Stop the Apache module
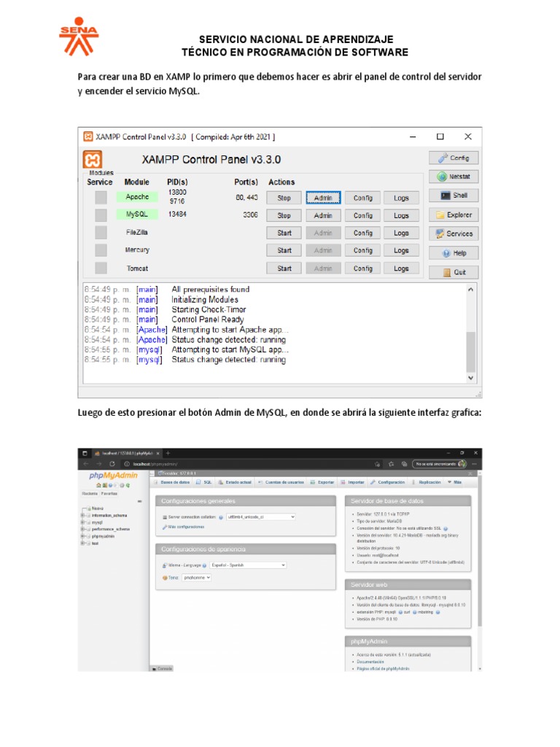 (x=284, y=198)
